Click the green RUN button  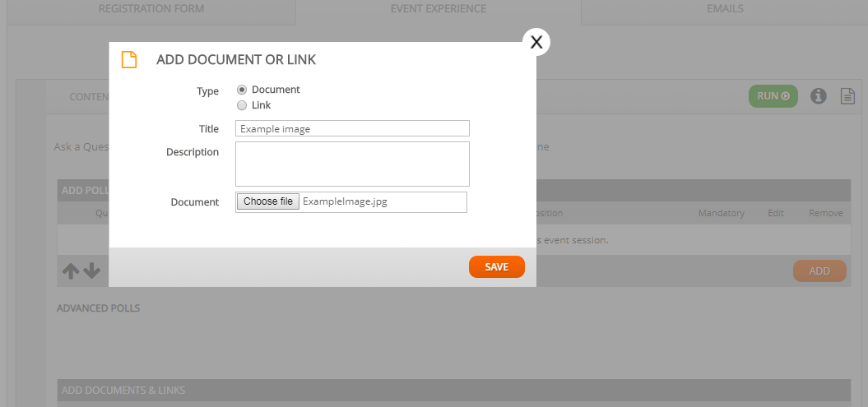pyautogui.click(x=773, y=95)
